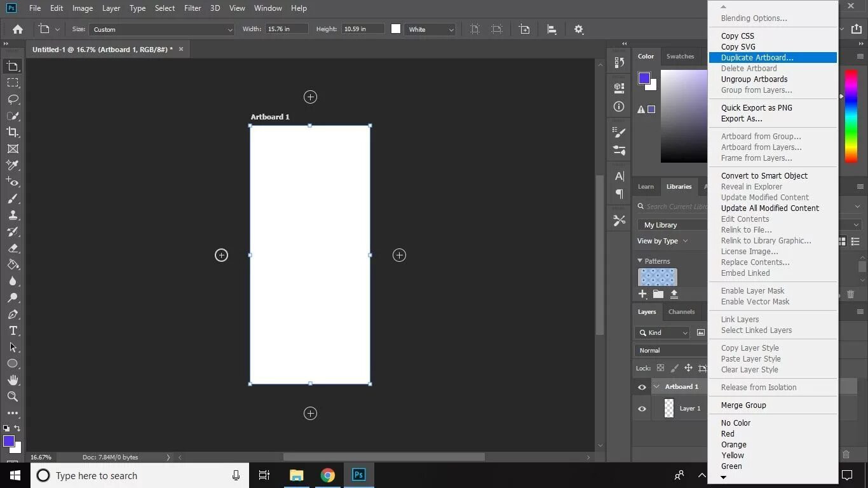Open the Normal blend mode dropdown
This screenshot has width=868, height=488.
pyautogui.click(x=671, y=350)
